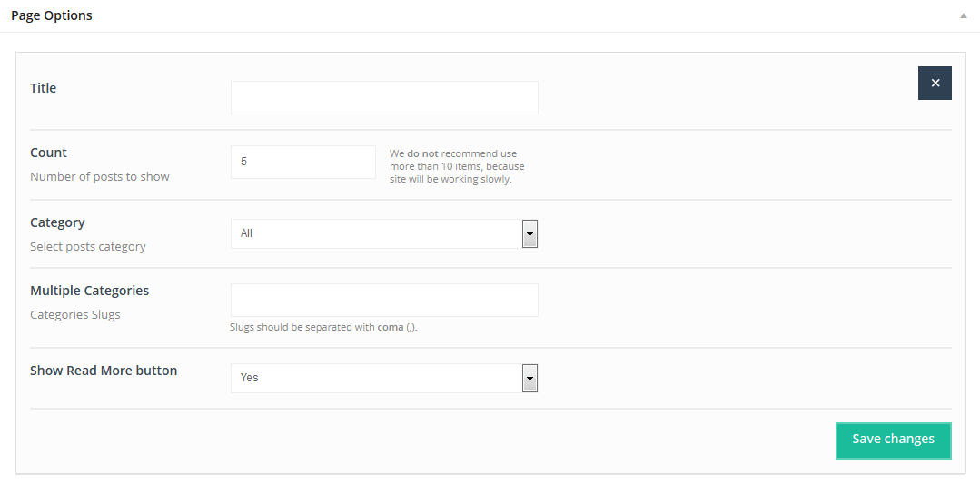Click the dark X close button
This screenshot has width=980, height=504.
pyautogui.click(x=935, y=83)
